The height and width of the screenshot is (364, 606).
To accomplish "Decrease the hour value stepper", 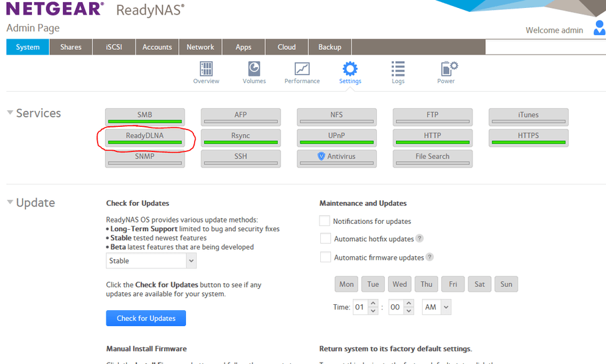I will pos(373,311).
